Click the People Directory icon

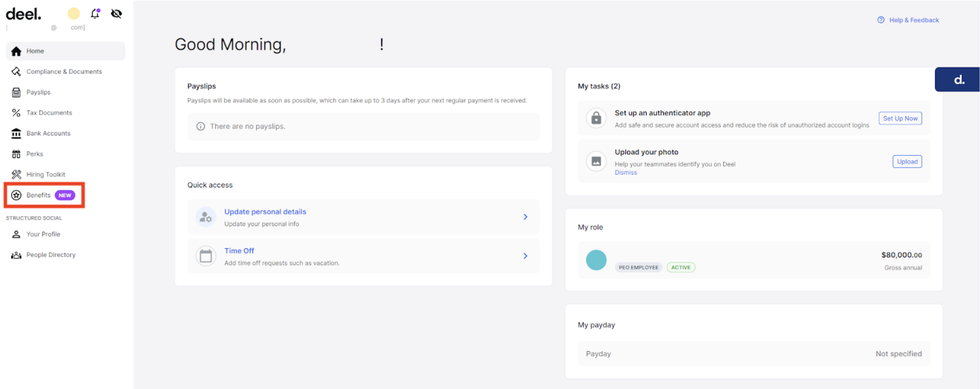coord(16,255)
